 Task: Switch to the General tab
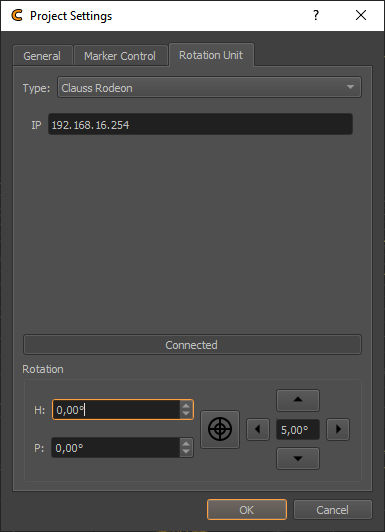[42, 56]
